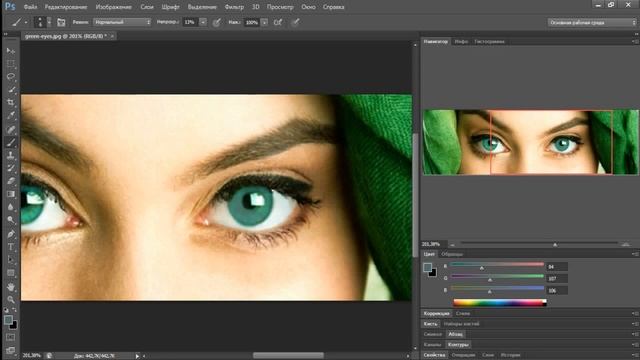Click the Navigator zoom out button

pyautogui.click(x=452, y=244)
